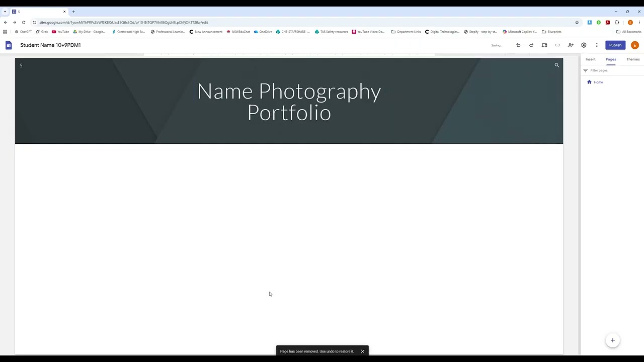644x362 pixels.
Task: Open a new browser tab
Action: point(73,12)
